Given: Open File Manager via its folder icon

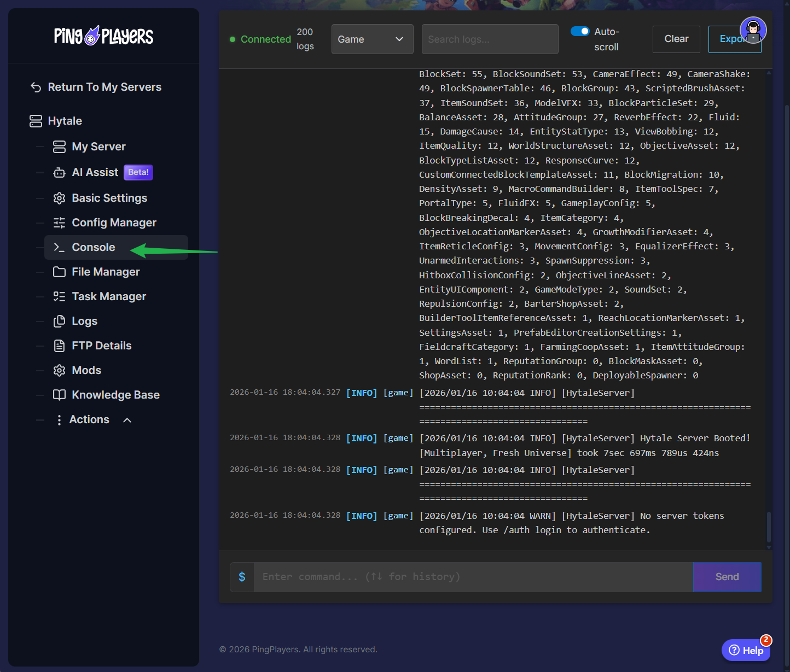Looking at the screenshot, I should [59, 272].
